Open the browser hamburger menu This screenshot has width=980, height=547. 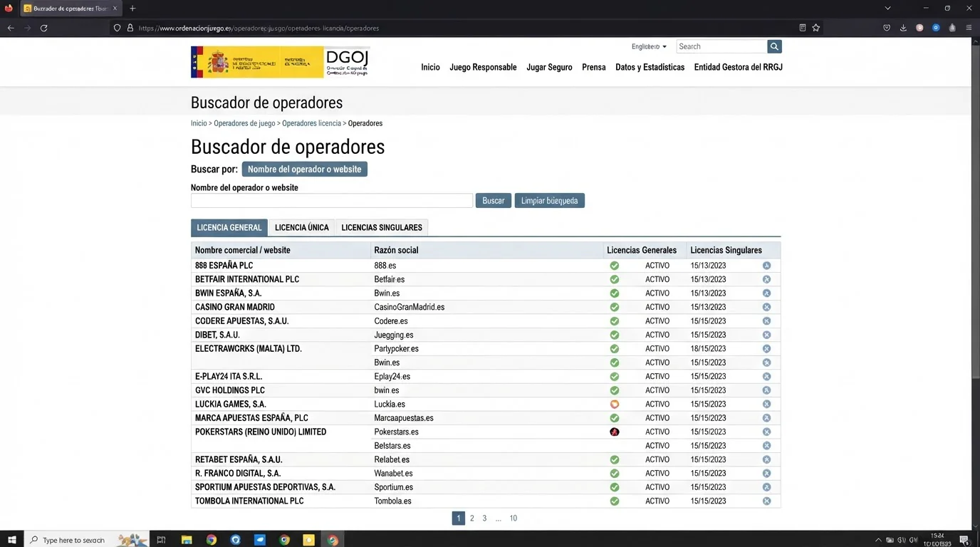point(969,28)
